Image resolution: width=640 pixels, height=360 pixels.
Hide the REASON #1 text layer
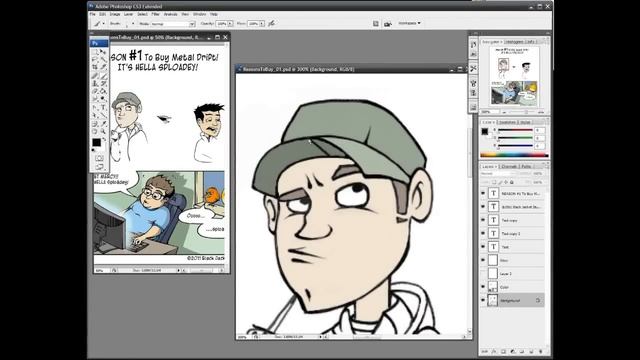[483, 193]
